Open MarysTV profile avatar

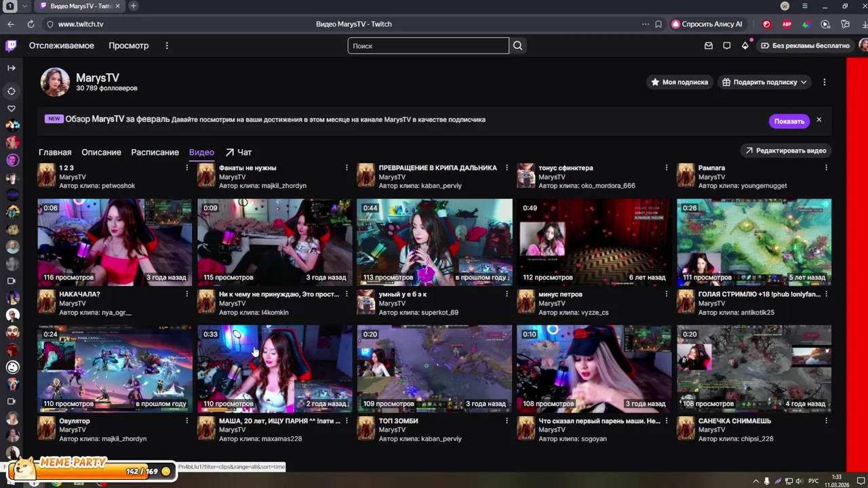pos(55,82)
